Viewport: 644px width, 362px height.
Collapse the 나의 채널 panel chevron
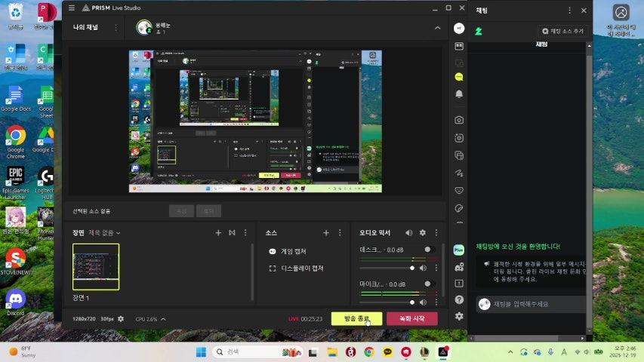pyautogui.click(x=437, y=28)
